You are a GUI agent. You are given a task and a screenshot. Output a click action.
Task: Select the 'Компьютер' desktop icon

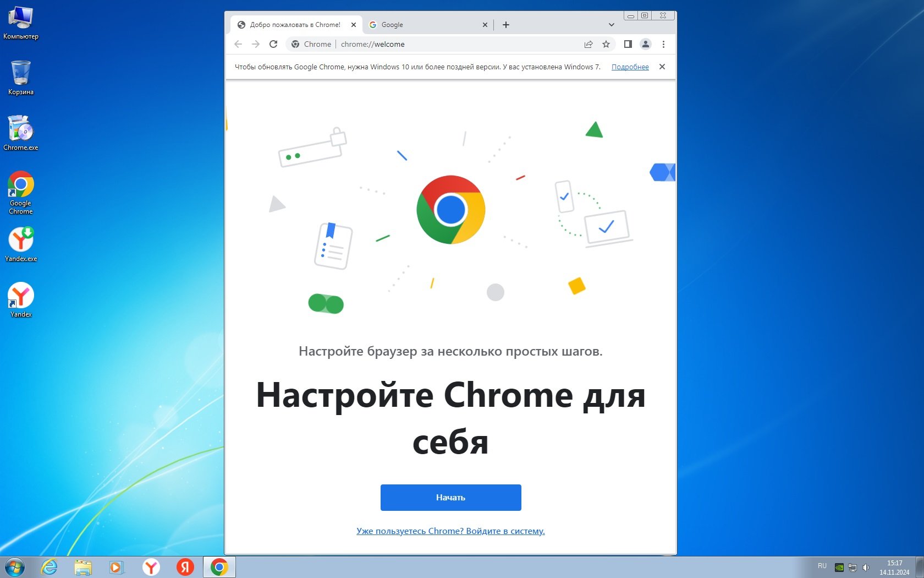(21, 23)
